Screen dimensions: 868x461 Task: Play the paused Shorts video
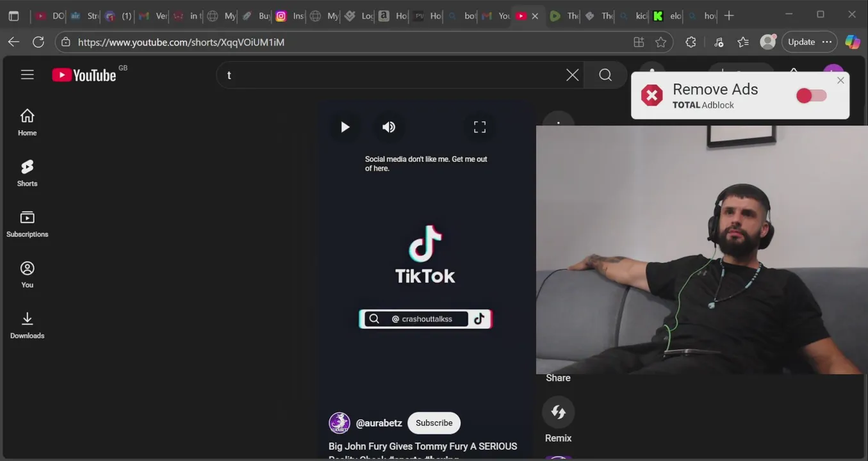click(345, 127)
